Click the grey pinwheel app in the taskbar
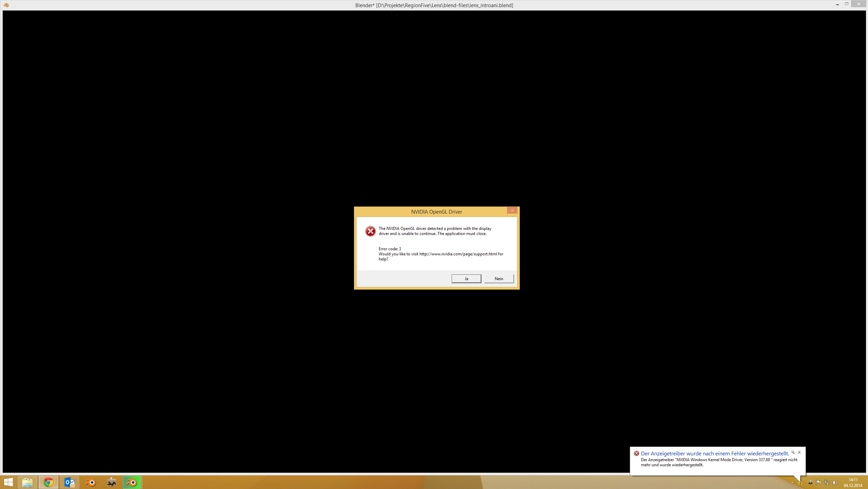 [111, 482]
